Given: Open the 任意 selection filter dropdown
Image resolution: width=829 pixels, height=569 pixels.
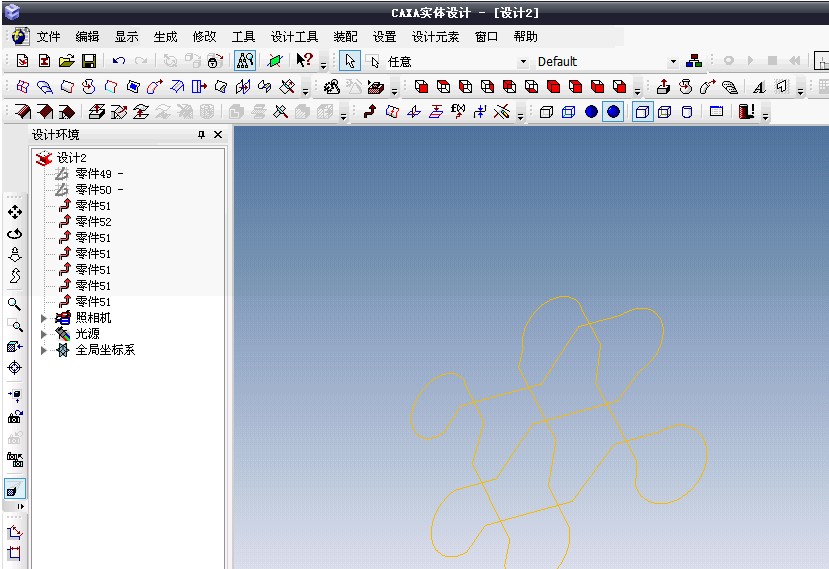Looking at the screenshot, I should 523,62.
